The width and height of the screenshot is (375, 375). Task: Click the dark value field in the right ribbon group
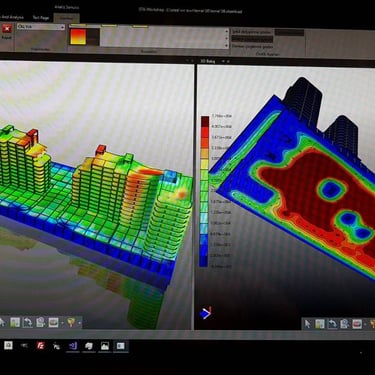[x=289, y=32]
